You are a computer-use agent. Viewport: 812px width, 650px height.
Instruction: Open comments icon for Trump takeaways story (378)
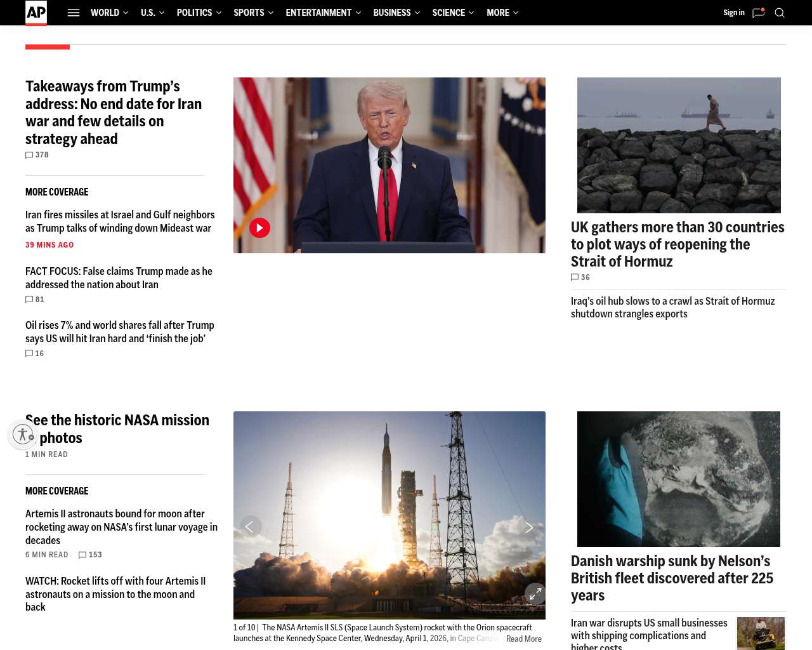(29, 155)
